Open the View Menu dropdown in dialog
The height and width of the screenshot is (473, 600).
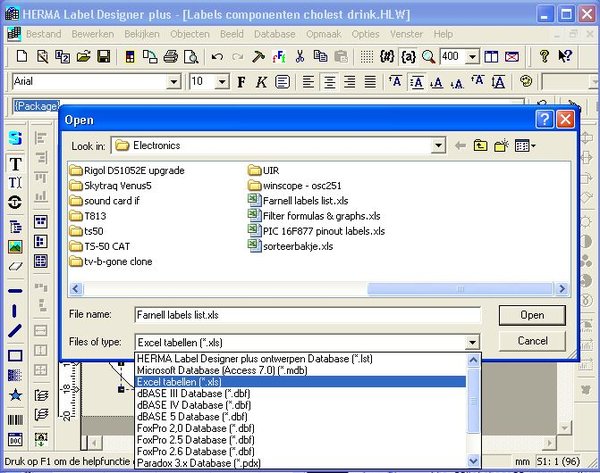(x=526, y=146)
